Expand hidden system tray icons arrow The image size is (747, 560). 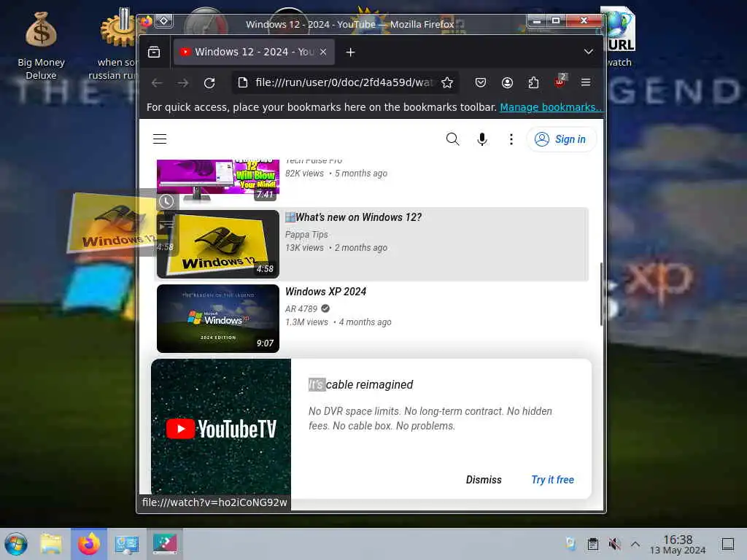pyautogui.click(x=635, y=544)
